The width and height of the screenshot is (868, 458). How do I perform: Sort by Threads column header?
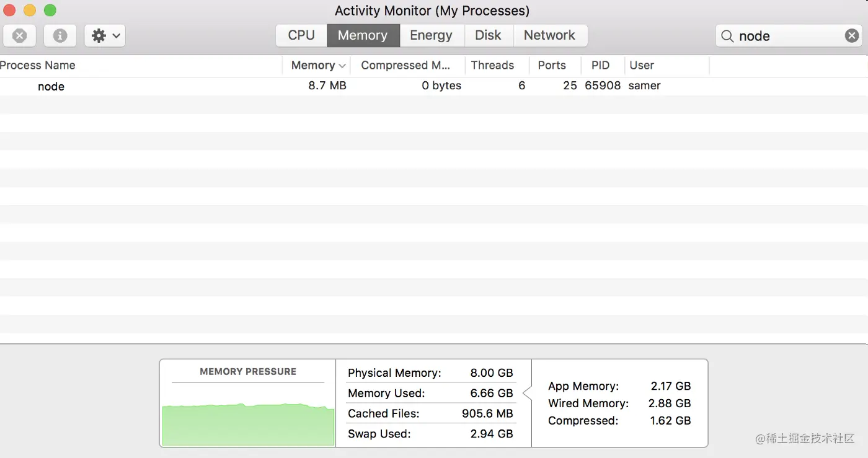pyautogui.click(x=492, y=66)
